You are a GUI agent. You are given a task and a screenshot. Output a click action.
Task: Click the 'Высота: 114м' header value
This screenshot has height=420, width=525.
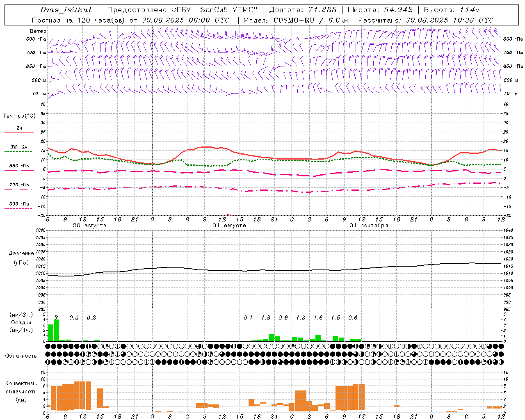click(452, 10)
